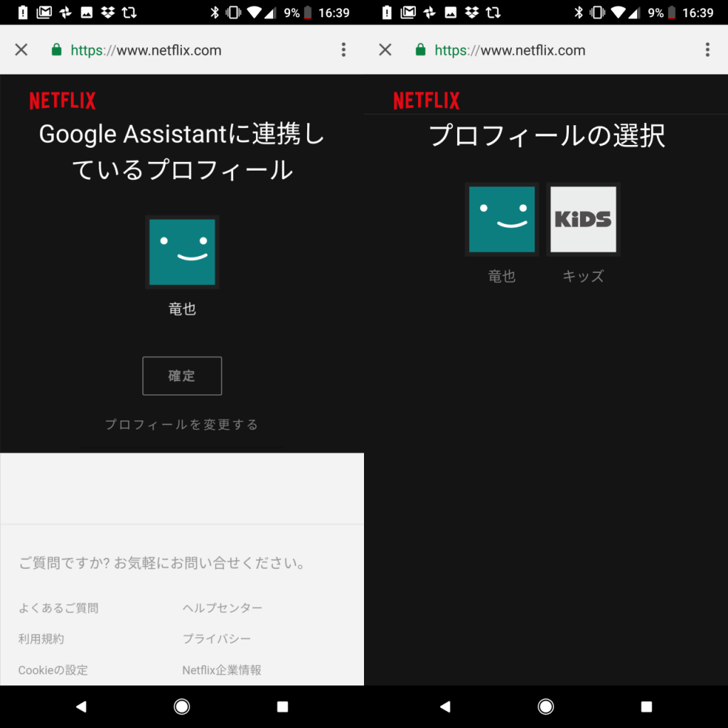Tap the left URL https://www.netflix.com
The height and width of the screenshot is (728, 728).
tap(146, 50)
